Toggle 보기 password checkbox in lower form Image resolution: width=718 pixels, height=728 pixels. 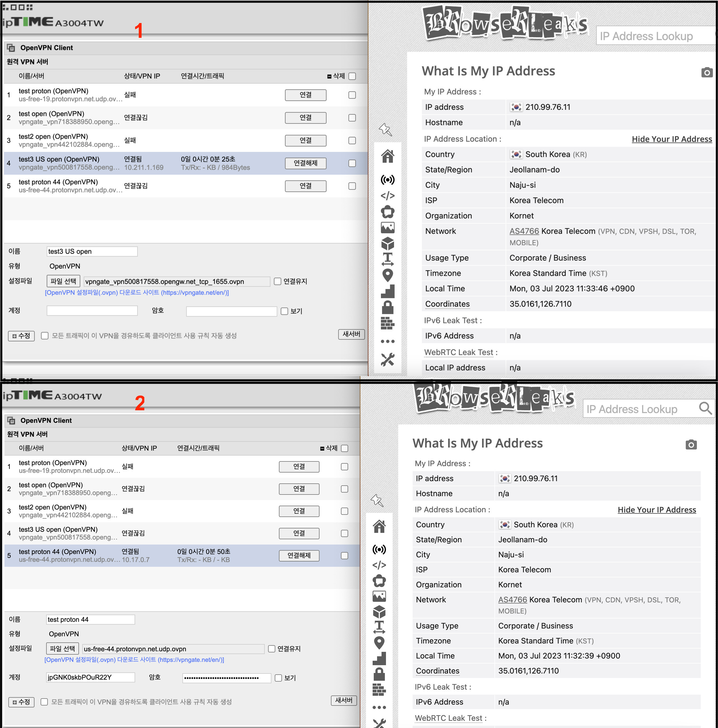pyautogui.click(x=278, y=678)
